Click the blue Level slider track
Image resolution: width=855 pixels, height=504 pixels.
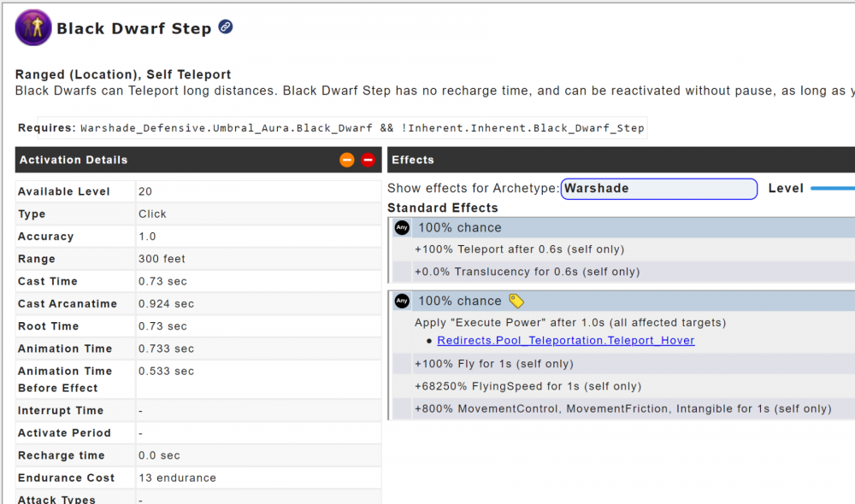pyautogui.click(x=832, y=188)
